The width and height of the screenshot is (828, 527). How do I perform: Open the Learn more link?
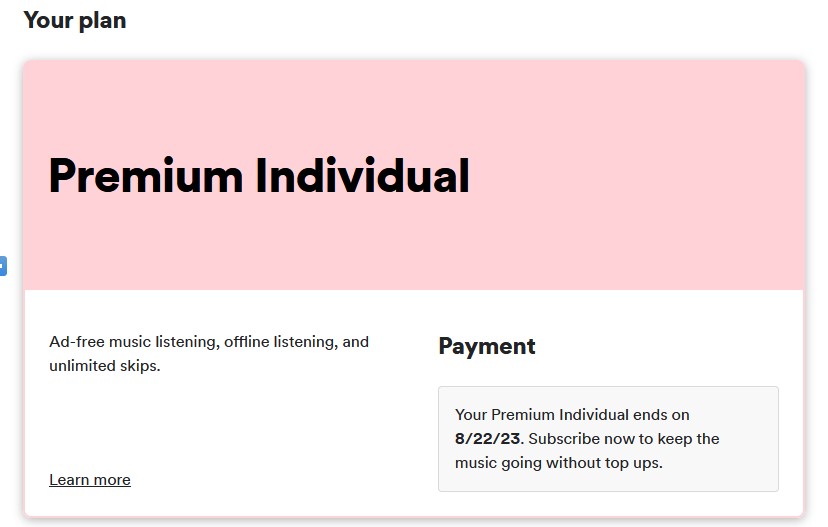(x=90, y=480)
